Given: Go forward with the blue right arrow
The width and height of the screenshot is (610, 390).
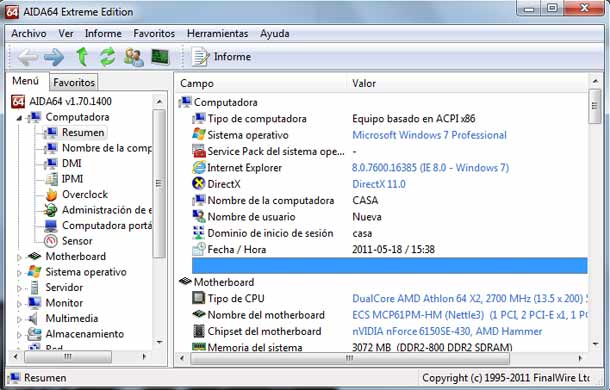Looking at the screenshot, I should tap(54, 57).
